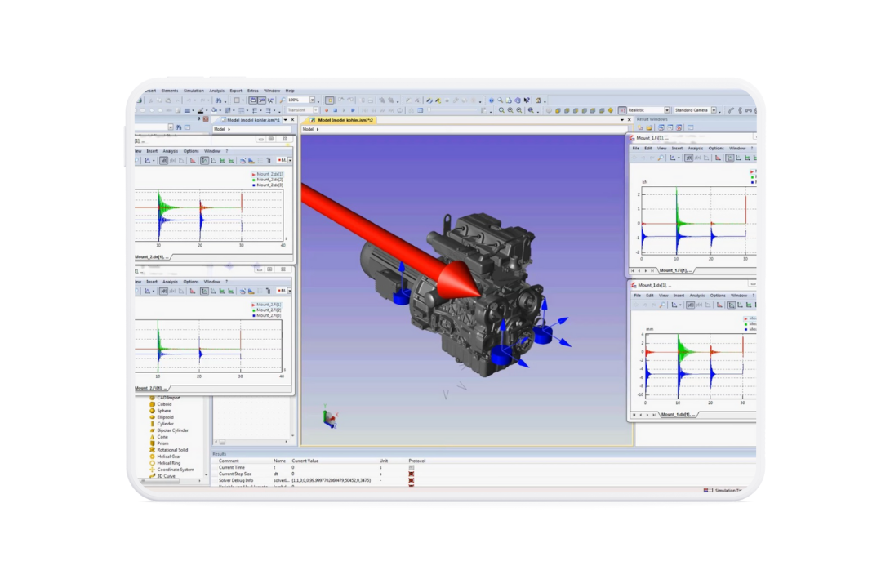Screen dimensions: 890x588
Task: Open the Options menu in Mount_2.F result window
Action: click(x=191, y=282)
